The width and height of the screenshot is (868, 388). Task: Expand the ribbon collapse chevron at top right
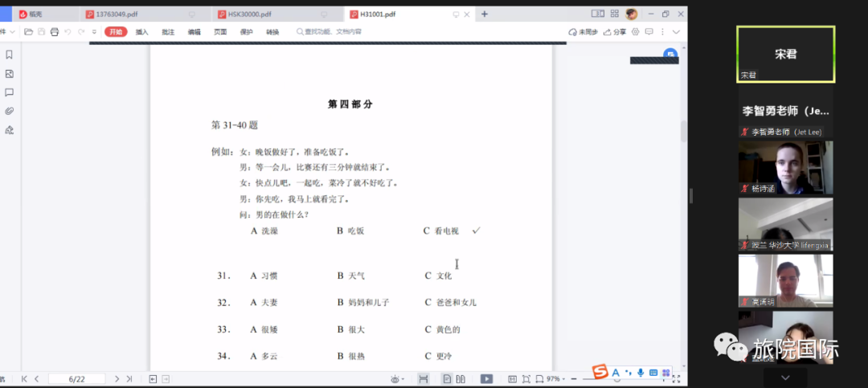point(676,32)
